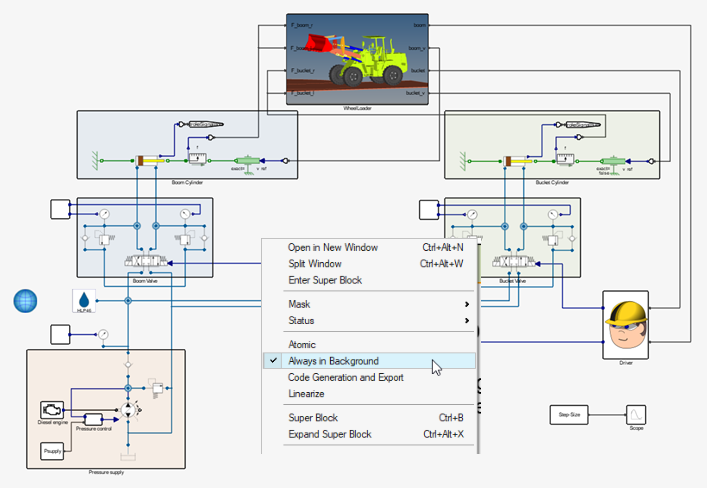Select Linearize from the context menu
Screen dimensions: 707x488
point(306,393)
